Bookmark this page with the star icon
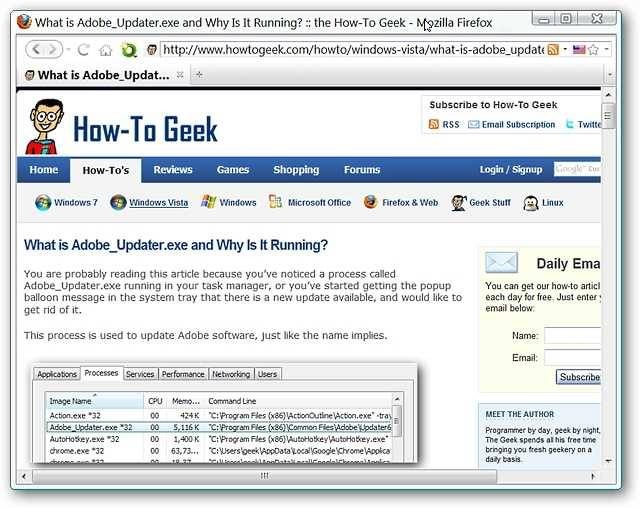640x508 pixels. (593, 50)
